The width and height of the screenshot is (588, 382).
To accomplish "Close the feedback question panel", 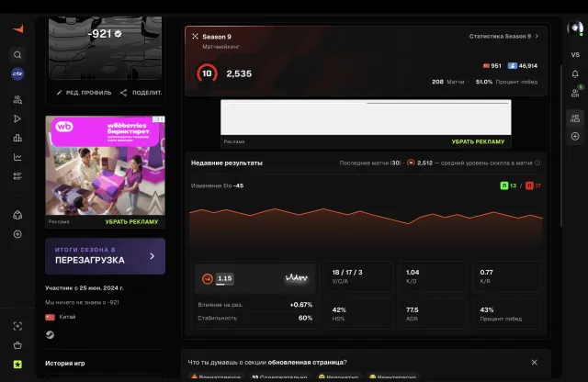I will point(535,362).
